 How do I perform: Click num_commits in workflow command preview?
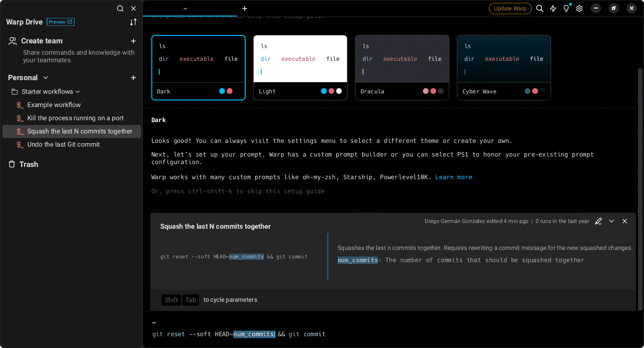pos(247,257)
